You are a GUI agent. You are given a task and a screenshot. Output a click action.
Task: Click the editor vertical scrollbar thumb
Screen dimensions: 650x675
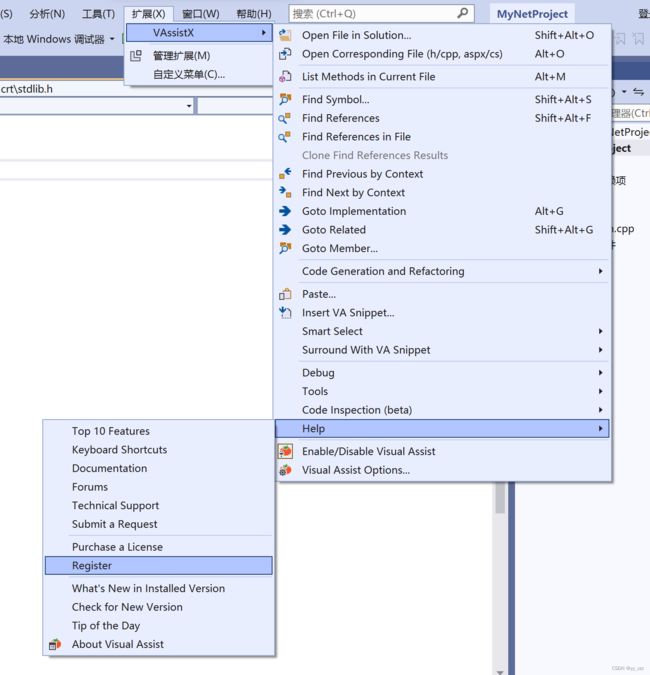pos(500,498)
